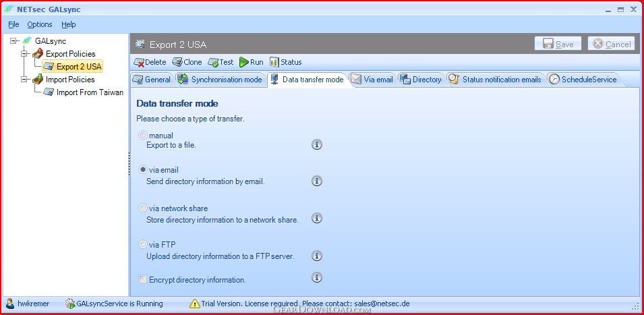Click the Data transfer mode heading
This screenshot has width=644, height=315.
pos(177,103)
